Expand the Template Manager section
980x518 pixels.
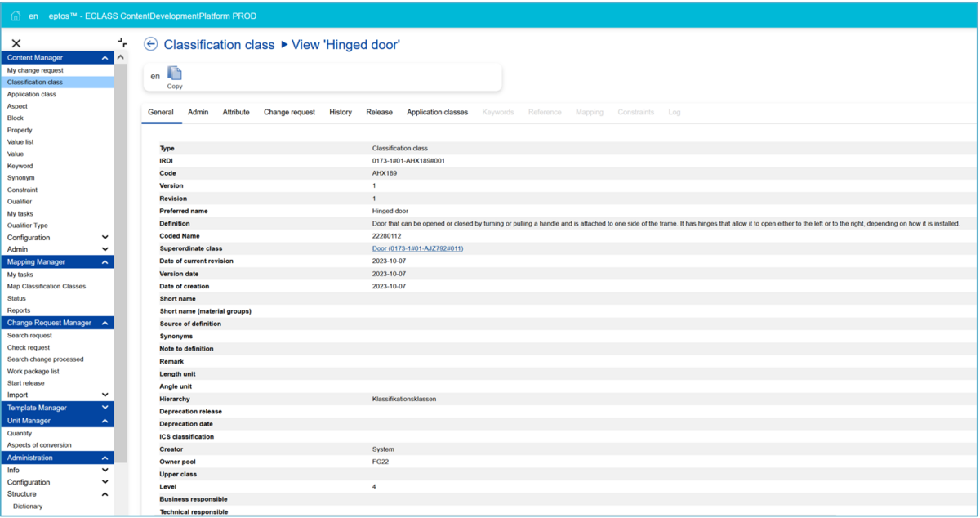click(x=105, y=408)
